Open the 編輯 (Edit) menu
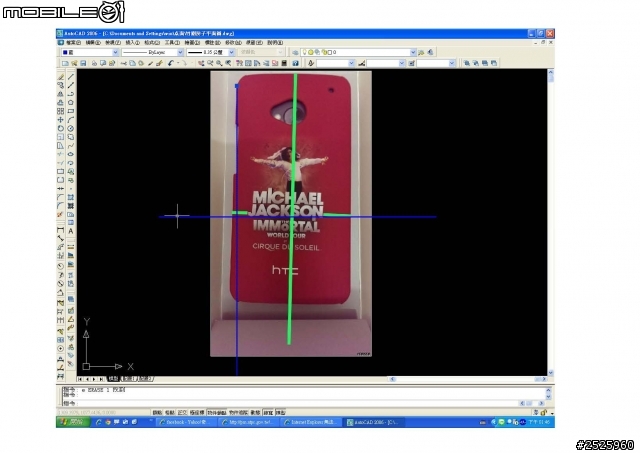Image resolution: width=640 pixels, height=453 pixels. (93, 42)
